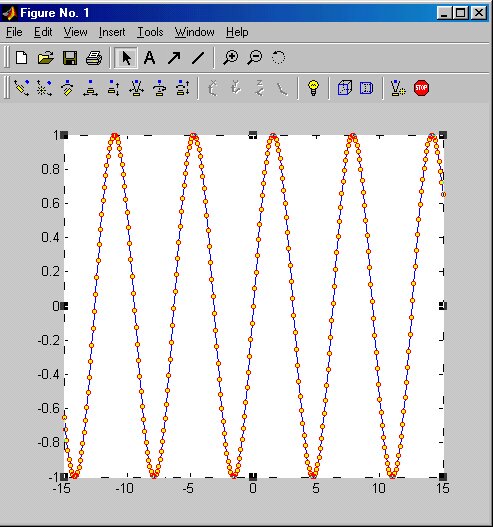Toggle the Zoom In magnifier tool
This screenshot has width=493, height=527.
tap(231, 57)
